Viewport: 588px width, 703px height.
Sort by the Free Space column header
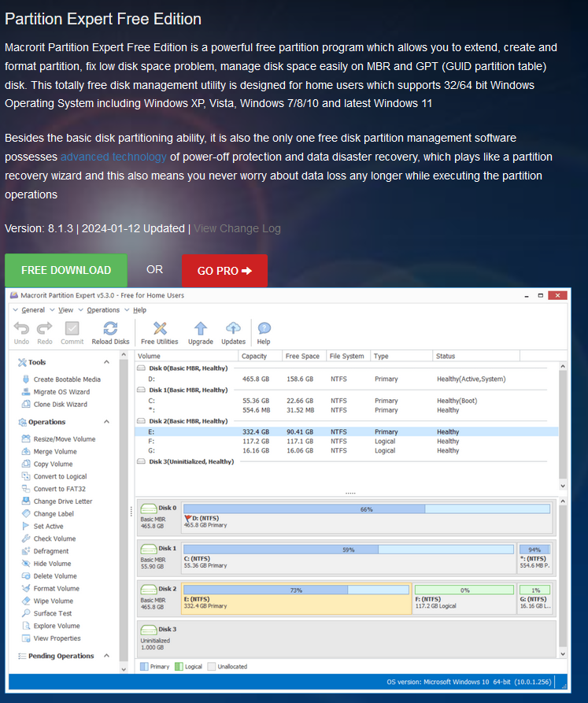click(304, 356)
